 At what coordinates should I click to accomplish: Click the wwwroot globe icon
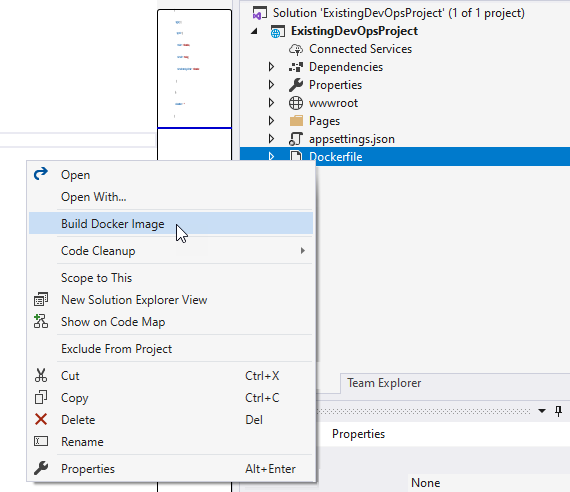tap(296, 103)
